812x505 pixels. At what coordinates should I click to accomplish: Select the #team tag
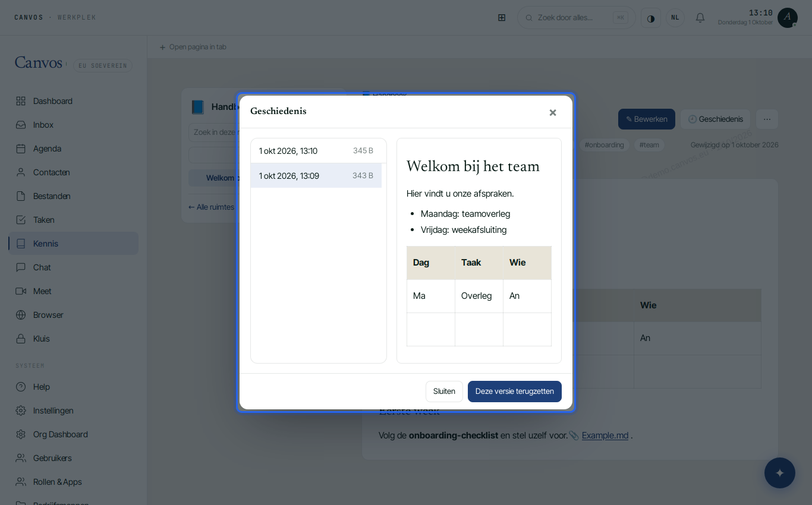650,145
